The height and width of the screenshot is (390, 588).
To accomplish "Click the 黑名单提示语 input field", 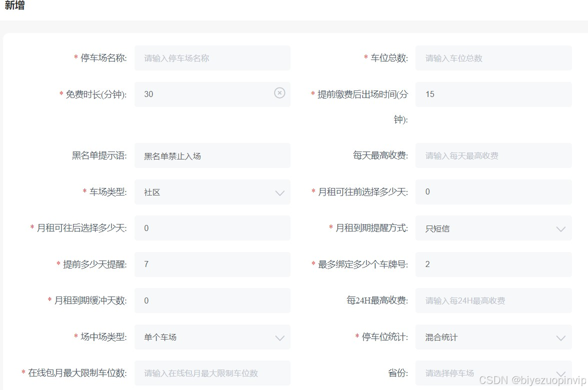I will (212, 155).
